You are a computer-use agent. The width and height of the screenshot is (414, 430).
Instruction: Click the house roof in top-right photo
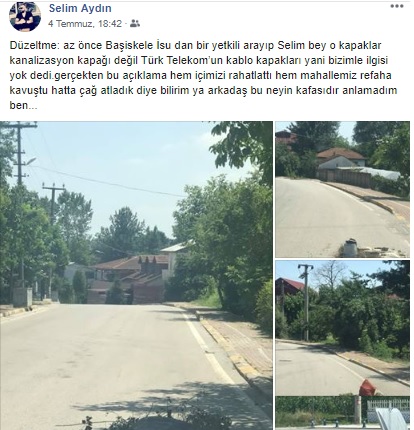point(340,154)
